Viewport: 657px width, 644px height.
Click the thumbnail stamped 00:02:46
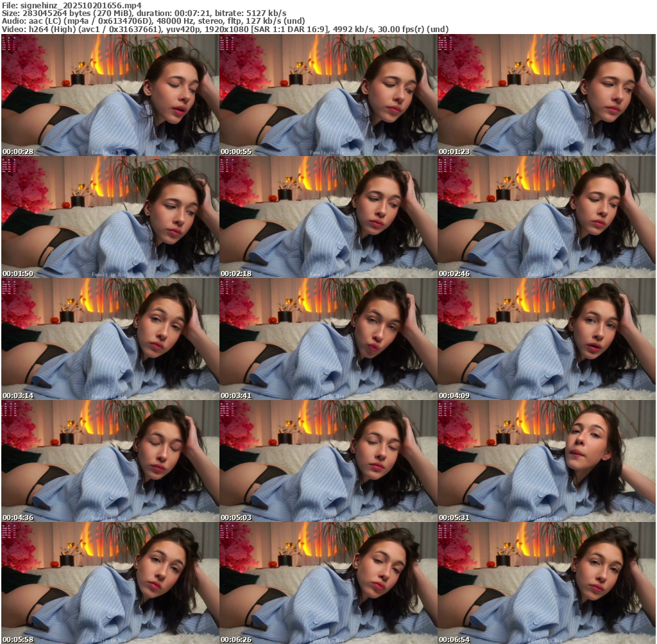tap(547, 217)
